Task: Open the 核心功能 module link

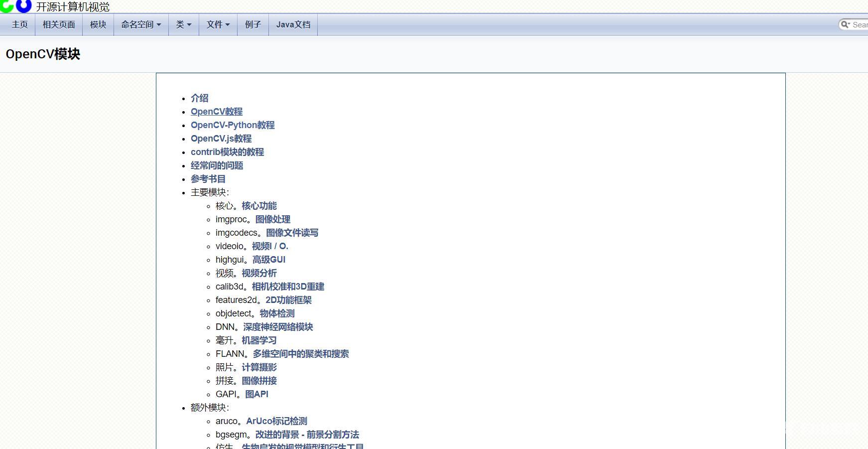Action: (259, 206)
